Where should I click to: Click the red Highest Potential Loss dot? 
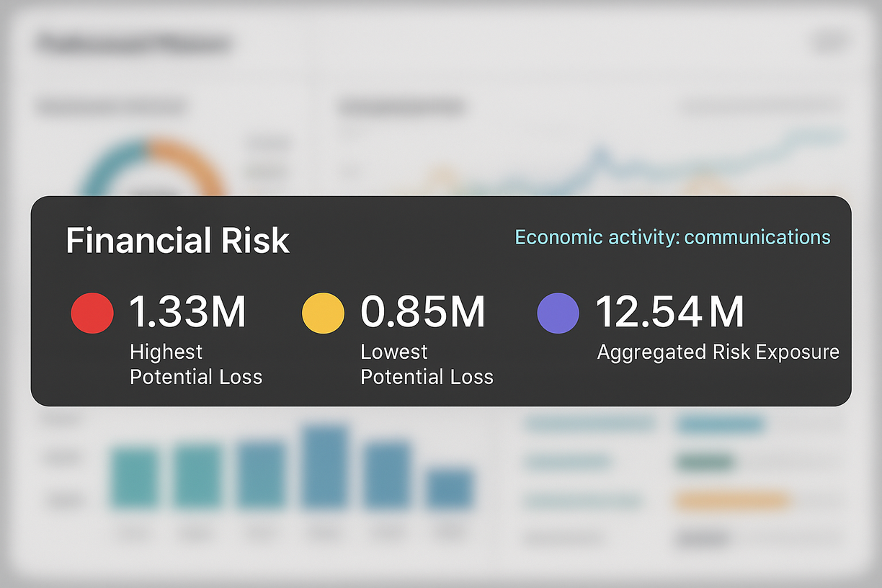[92, 313]
